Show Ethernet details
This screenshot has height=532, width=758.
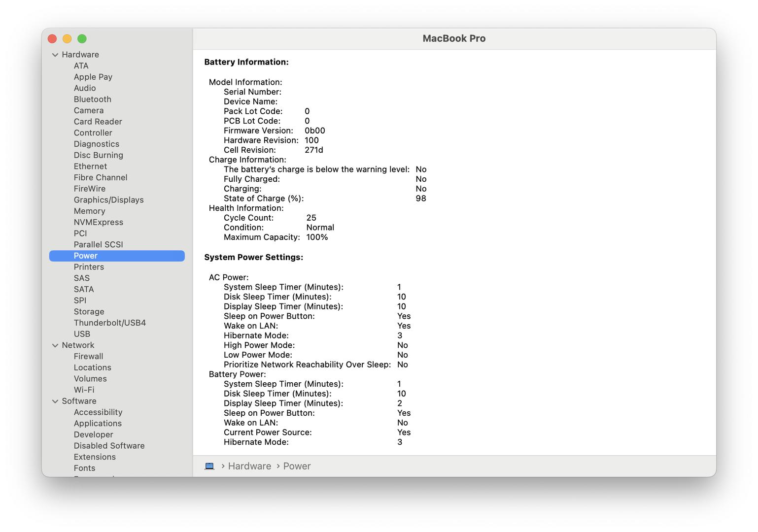tap(90, 166)
